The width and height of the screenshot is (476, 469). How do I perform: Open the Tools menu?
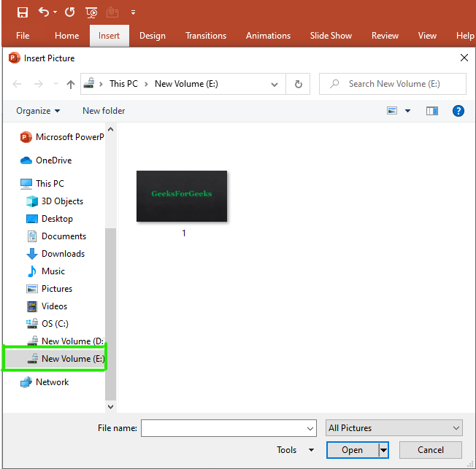[x=295, y=450]
